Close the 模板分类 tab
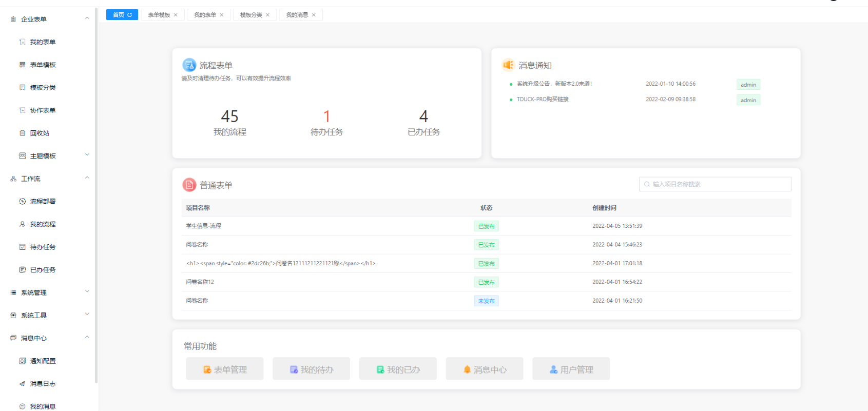The width and height of the screenshot is (868, 411). pyautogui.click(x=267, y=15)
